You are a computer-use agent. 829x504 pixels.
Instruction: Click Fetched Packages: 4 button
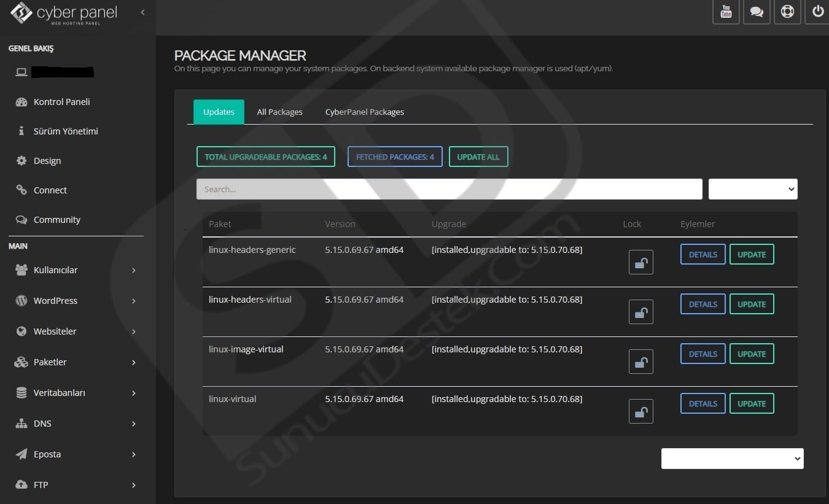click(x=395, y=157)
